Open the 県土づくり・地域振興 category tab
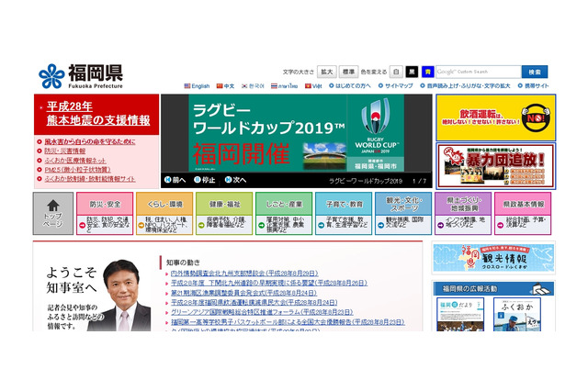 tap(463, 214)
